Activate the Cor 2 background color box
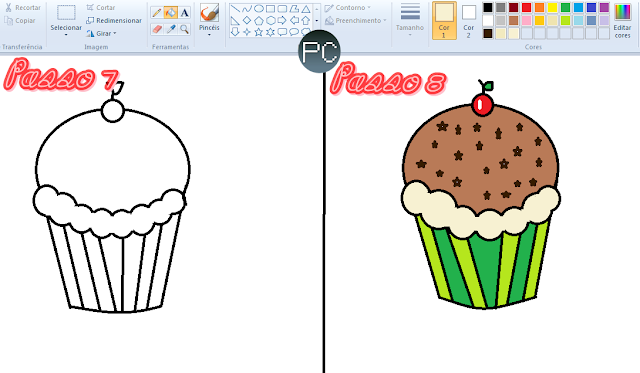The width and height of the screenshot is (640, 373). click(469, 20)
